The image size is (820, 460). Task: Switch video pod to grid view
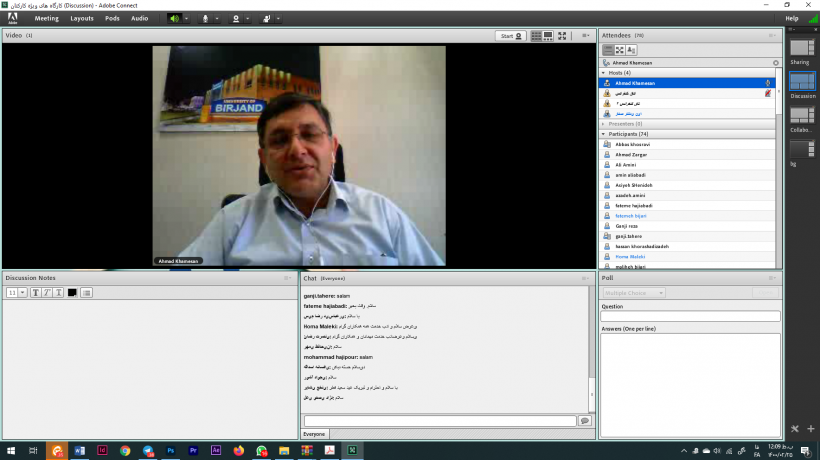(x=537, y=36)
